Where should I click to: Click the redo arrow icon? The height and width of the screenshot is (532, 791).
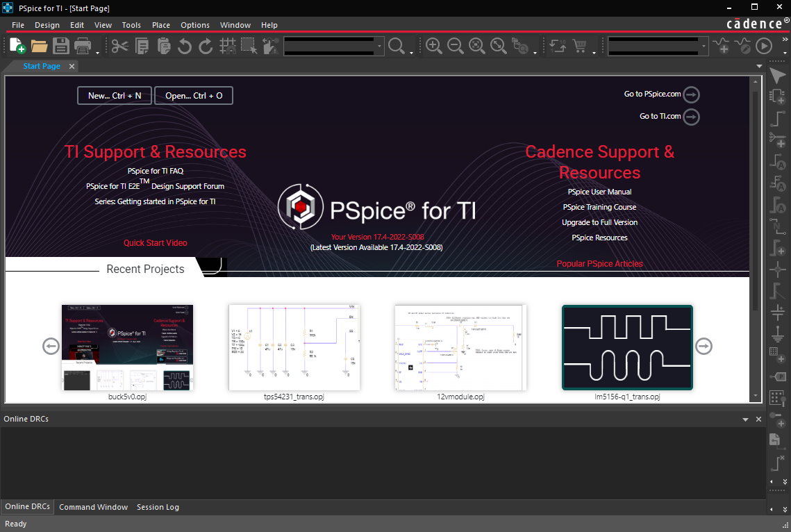point(206,47)
